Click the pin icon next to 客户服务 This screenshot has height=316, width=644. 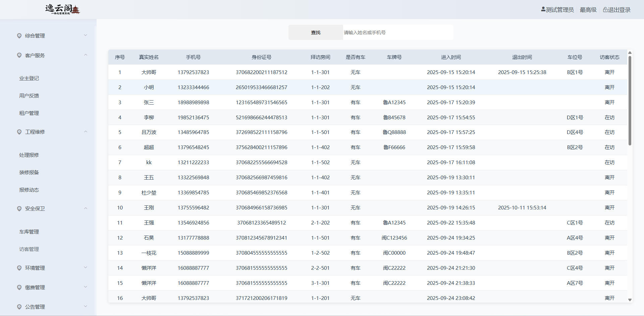point(19,55)
